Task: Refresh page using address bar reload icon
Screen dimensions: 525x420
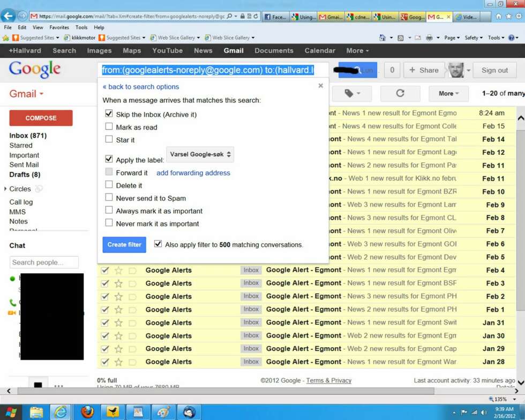Action: click(x=256, y=16)
